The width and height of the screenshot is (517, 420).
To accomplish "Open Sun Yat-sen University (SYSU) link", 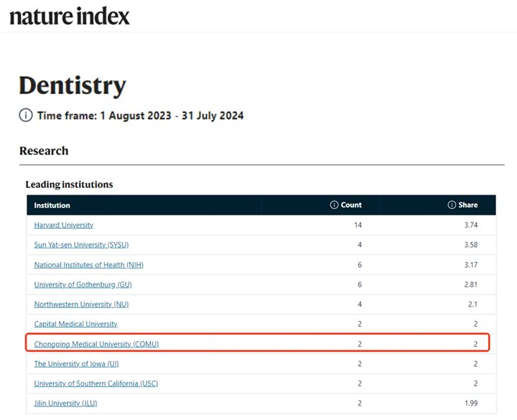I will 81,245.
